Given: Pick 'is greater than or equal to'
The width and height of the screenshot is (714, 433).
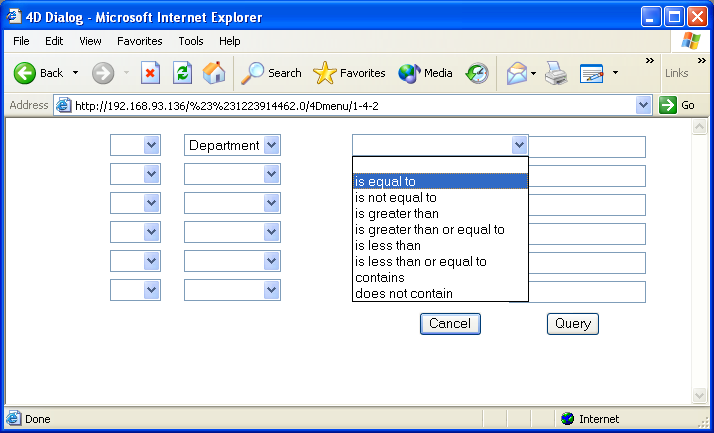Looking at the screenshot, I should pos(430,230).
